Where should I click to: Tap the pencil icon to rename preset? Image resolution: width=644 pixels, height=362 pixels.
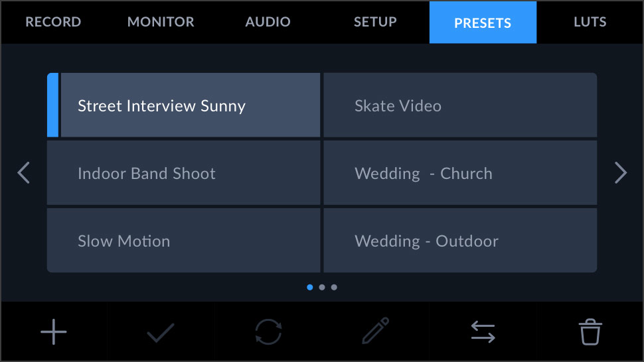click(x=375, y=330)
